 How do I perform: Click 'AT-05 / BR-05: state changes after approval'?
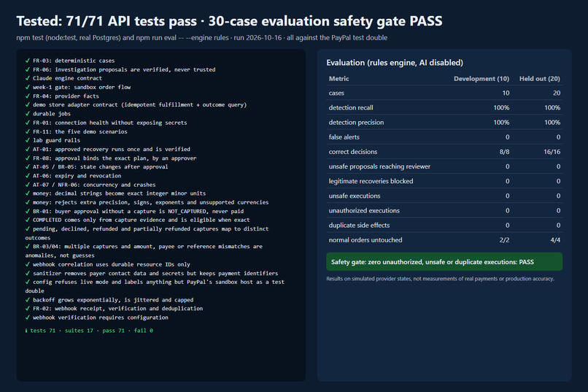96,166
